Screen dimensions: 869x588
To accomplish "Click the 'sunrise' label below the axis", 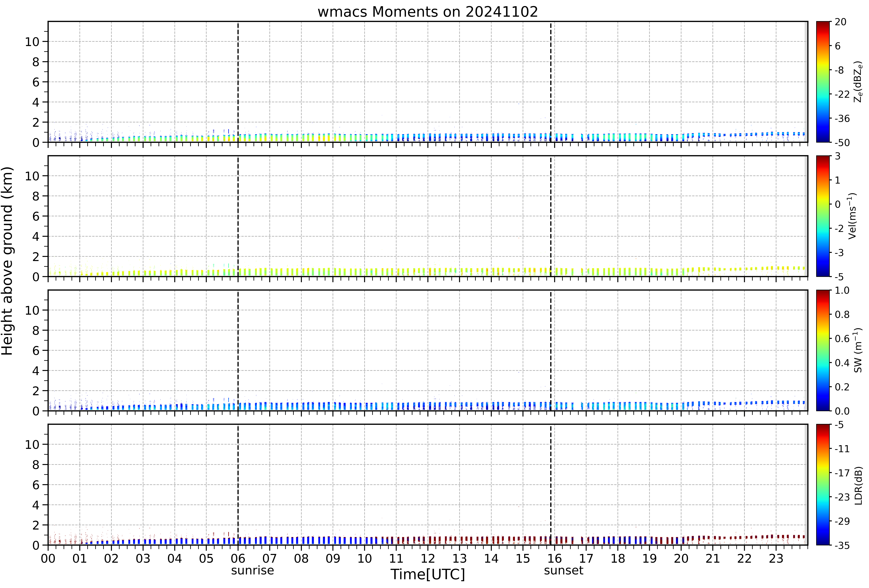I will 252,570.
